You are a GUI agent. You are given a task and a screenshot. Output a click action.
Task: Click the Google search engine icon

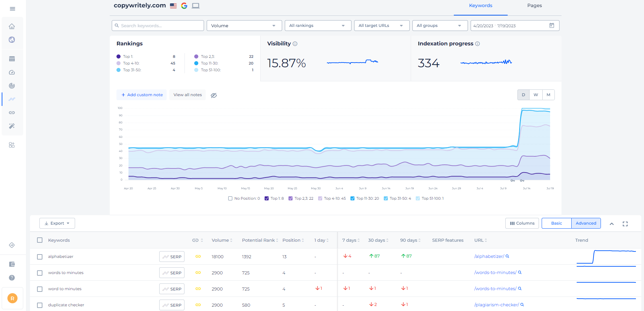(184, 6)
